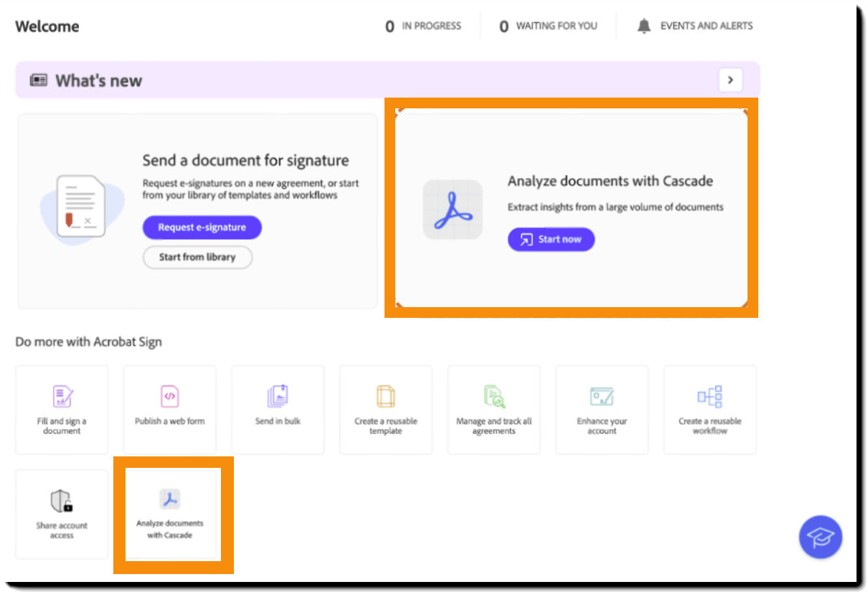This screenshot has height=592, width=868.
Task: Open the In Progress list
Action: click(423, 26)
